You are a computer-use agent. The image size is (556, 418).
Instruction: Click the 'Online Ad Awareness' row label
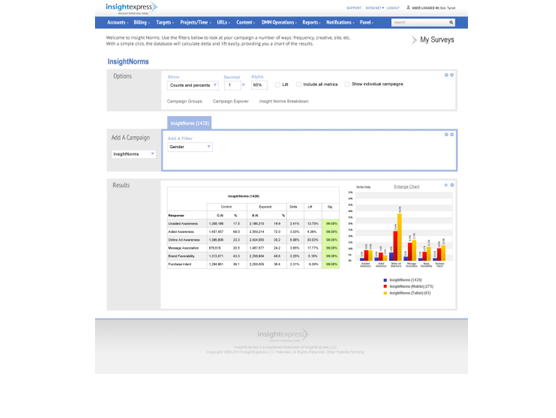click(184, 240)
